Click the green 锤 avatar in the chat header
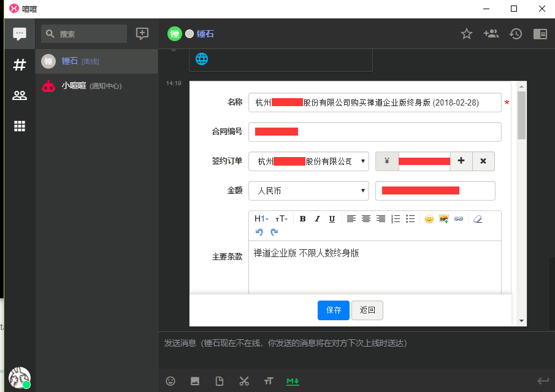 [175, 34]
